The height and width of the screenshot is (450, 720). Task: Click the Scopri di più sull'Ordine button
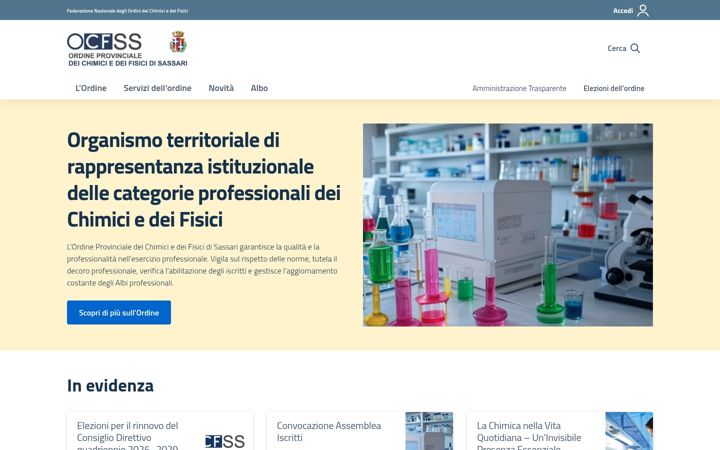(x=119, y=313)
